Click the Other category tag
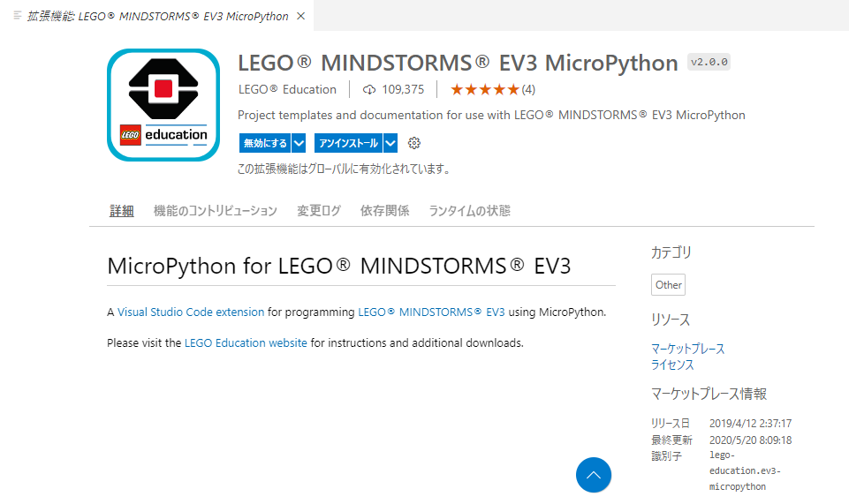Screen dimensions: 849x504 point(668,285)
